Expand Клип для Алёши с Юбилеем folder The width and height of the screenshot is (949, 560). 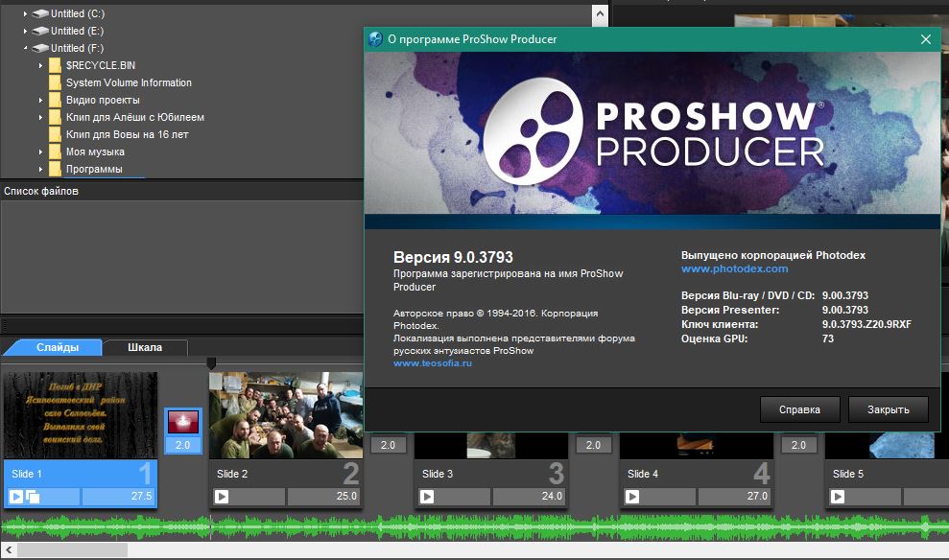[40, 117]
